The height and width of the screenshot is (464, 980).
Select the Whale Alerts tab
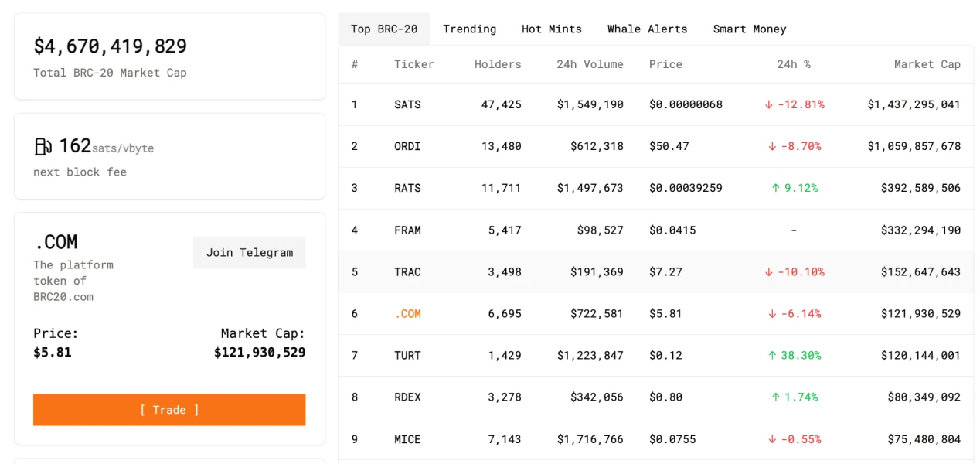[647, 29]
